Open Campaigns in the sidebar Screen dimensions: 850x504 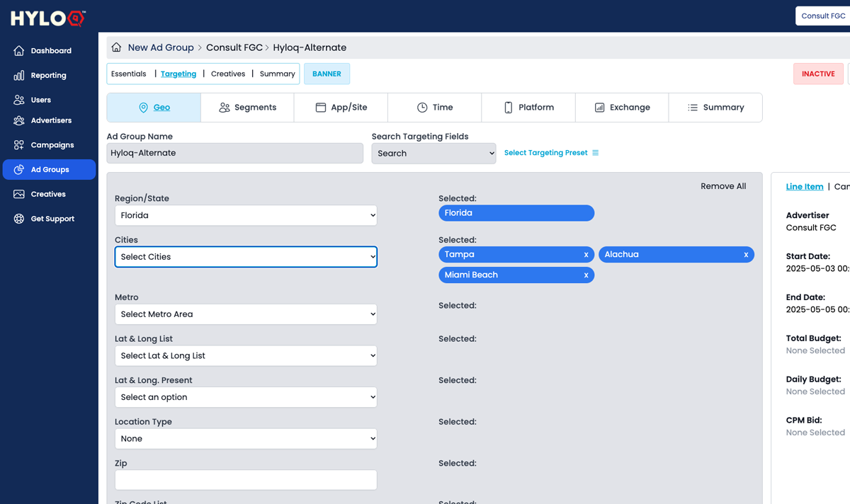click(x=52, y=145)
